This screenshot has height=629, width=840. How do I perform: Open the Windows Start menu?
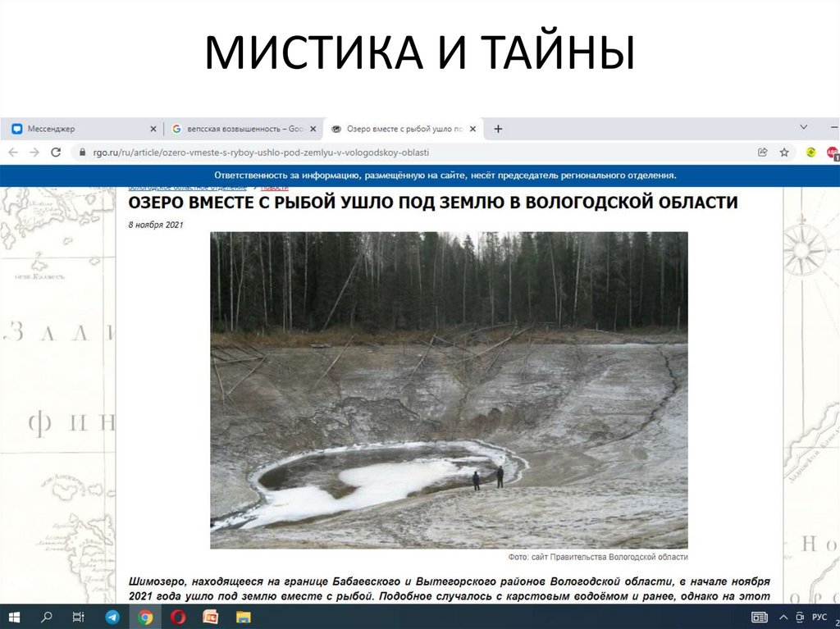13,618
